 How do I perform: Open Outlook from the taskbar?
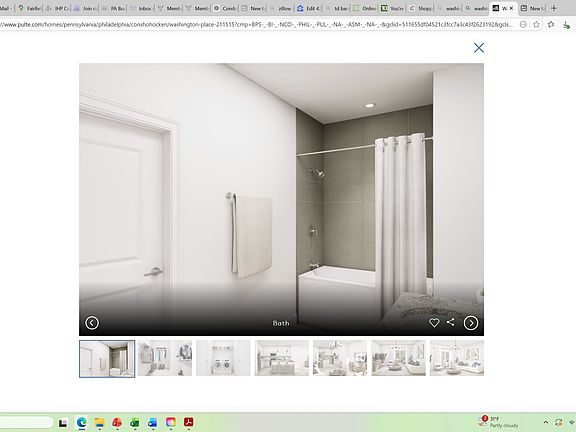[152, 423]
